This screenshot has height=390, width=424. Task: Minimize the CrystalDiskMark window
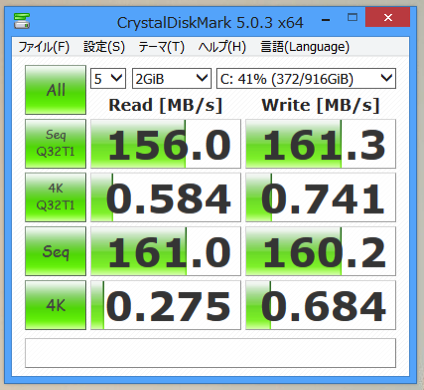pyautogui.click(x=326, y=20)
